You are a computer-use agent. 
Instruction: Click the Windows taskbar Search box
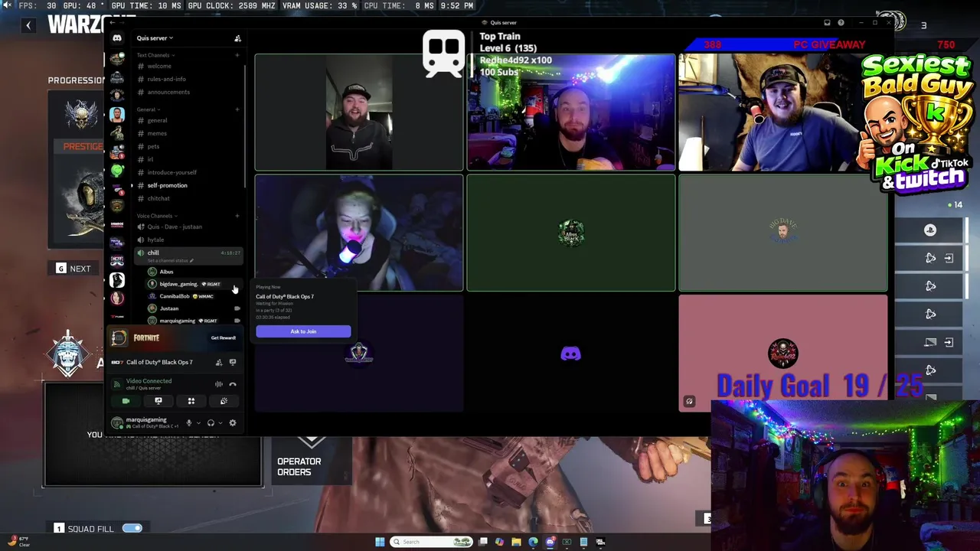431,542
